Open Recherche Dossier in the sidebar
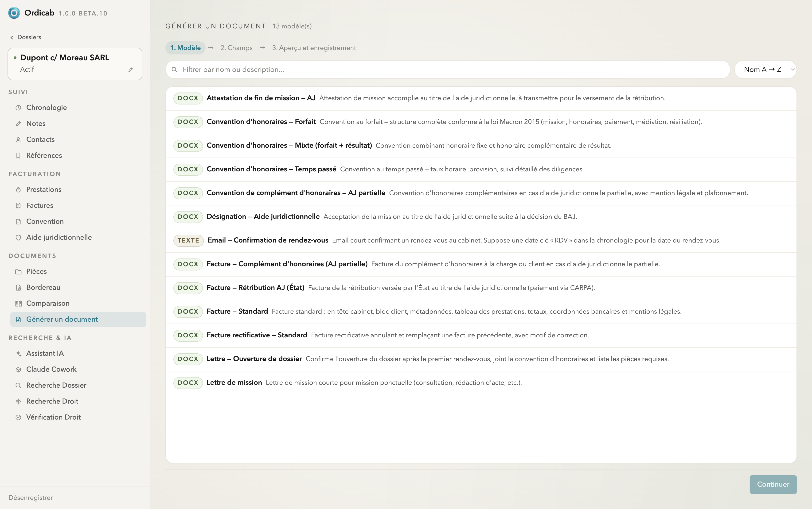This screenshot has width=812, height=509. (78, 386)
